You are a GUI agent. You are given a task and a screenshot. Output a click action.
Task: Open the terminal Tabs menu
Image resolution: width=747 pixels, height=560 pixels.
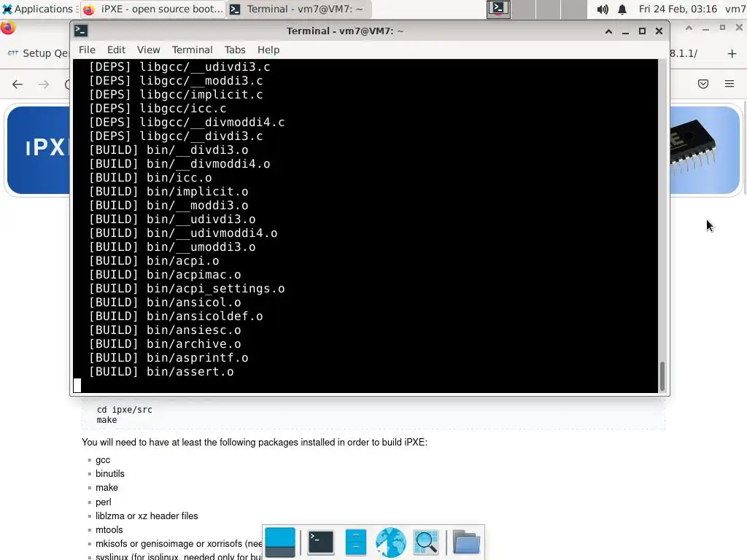click(x=235, y=50)
